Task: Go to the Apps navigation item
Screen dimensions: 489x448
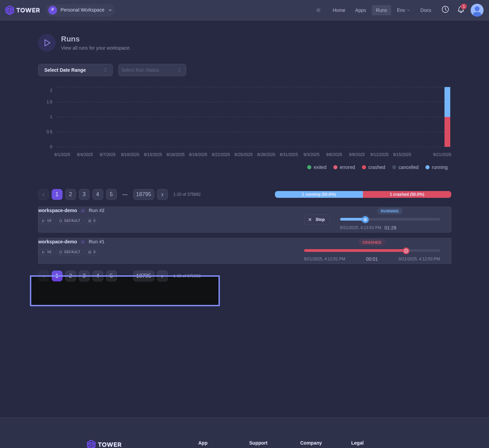Action: point(360,10)
